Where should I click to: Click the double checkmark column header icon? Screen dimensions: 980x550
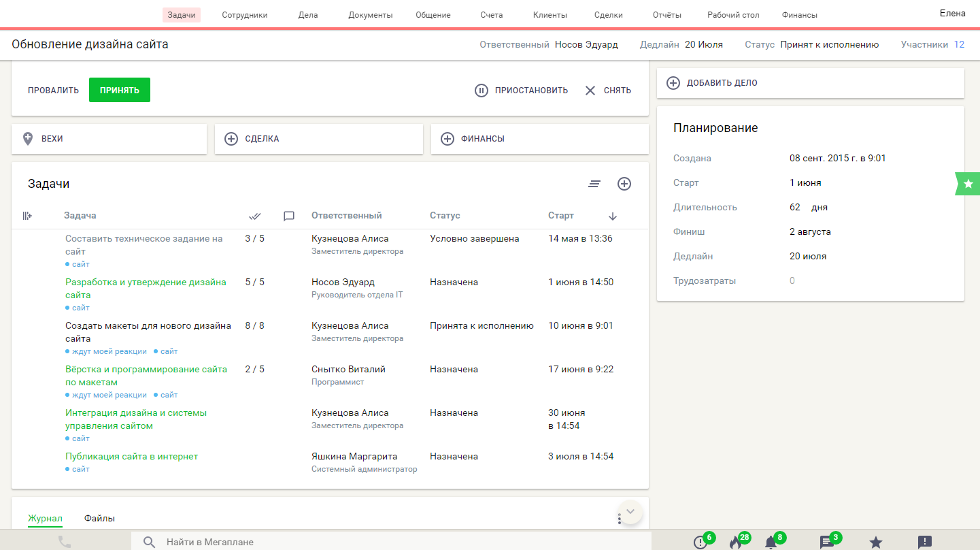click(x=255, y=216)
